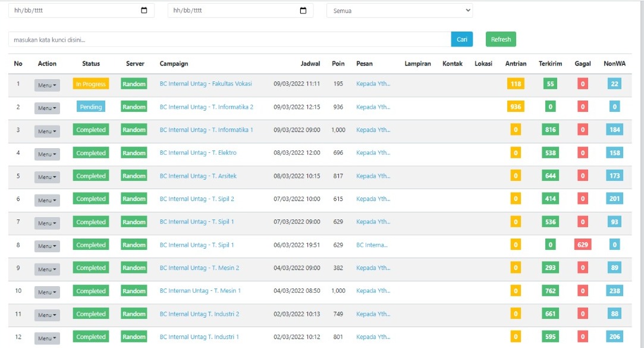Open the Menu dropdown for row 1

point(47,85)
